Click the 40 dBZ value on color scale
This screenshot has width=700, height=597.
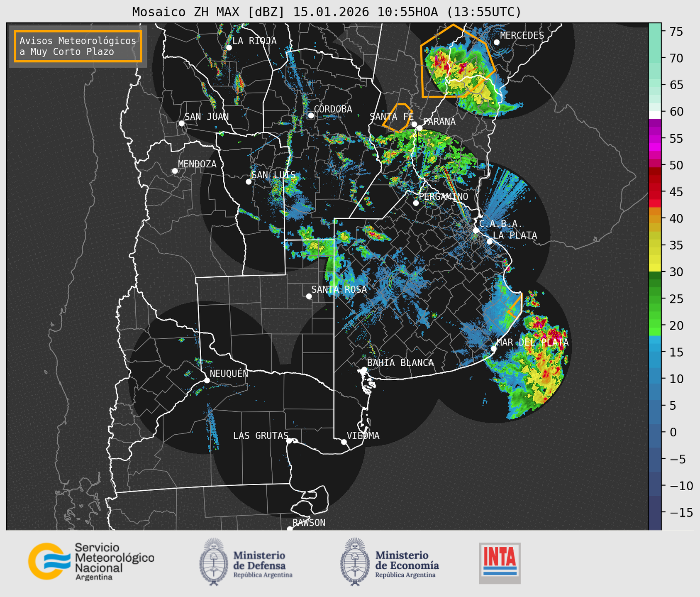[676, 218]
